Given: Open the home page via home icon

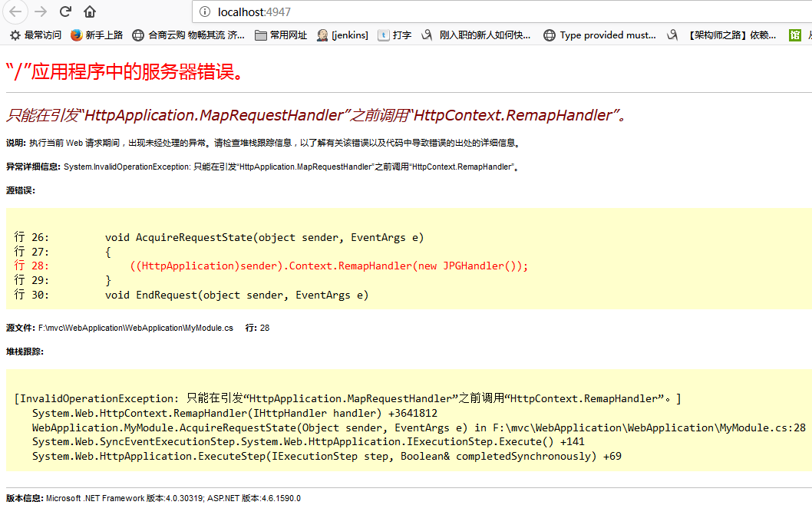Looking at the screenshot, I should point(90,12).
